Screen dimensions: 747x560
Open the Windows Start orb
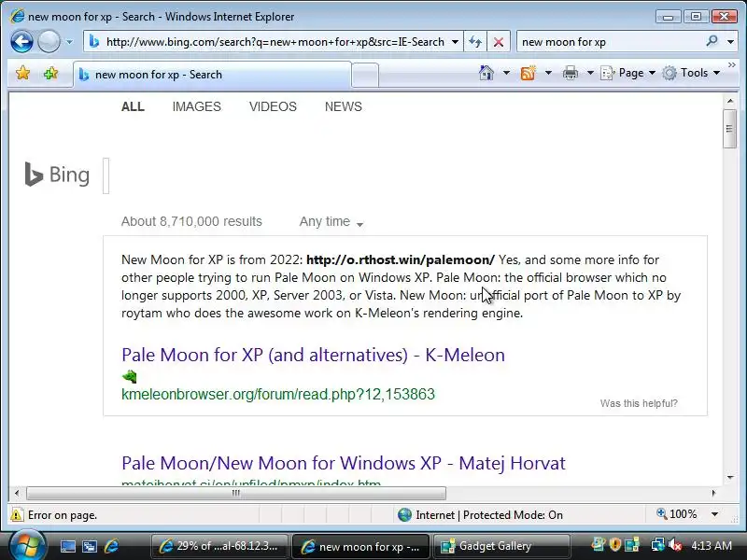coord(27,546)
